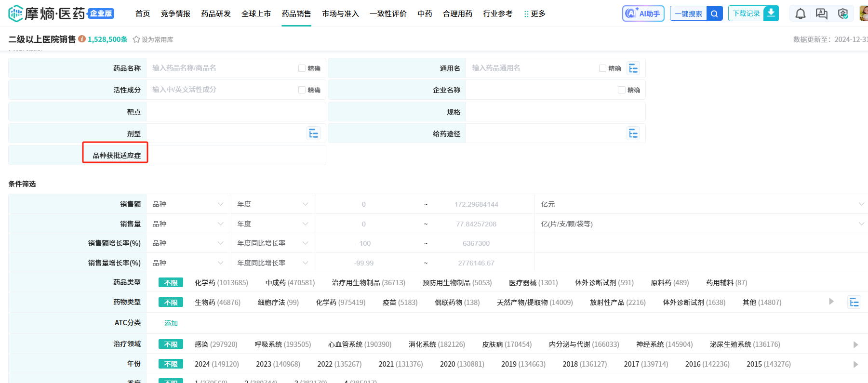
Task: Click 添加 link in ATC分类 row
Action: click(171, 323)
